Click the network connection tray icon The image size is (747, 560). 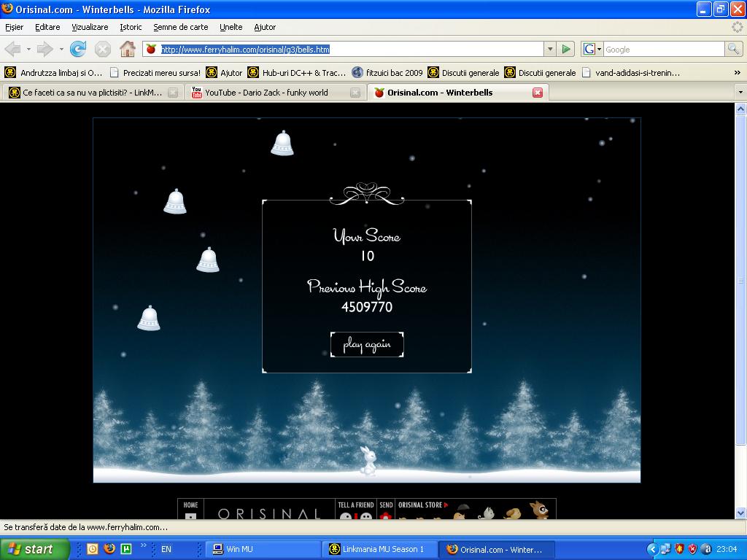pos(665,549)
